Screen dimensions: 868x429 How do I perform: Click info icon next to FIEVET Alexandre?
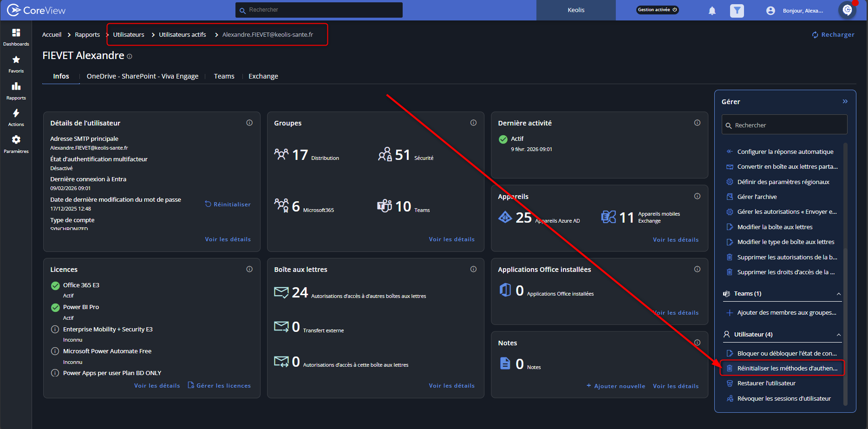[130, 56]
